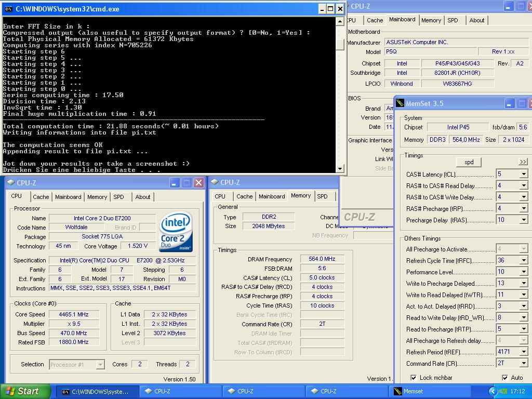The height and width of the screenshot is (399, 532).
Task: Click the NVIDIA system tray icon
Action: point(503,392)
